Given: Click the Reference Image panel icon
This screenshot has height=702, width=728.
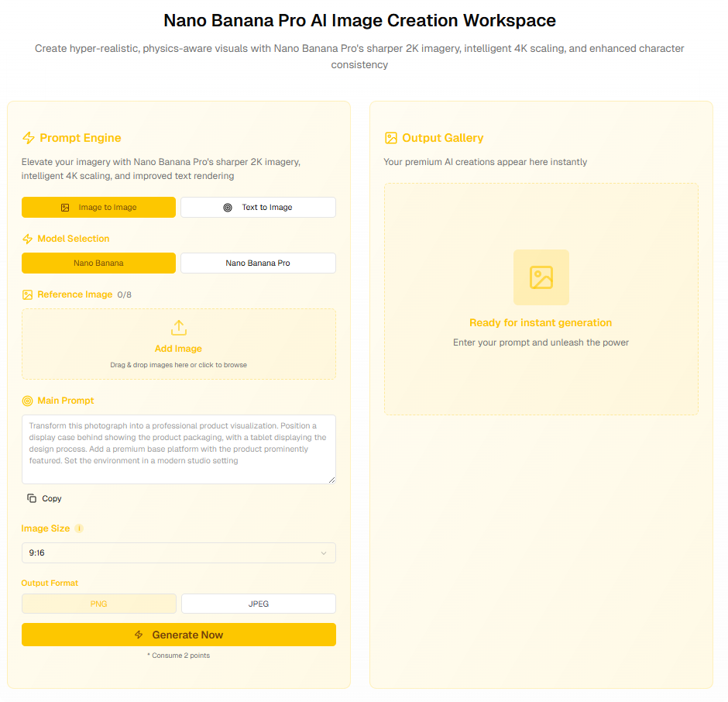Looking at the screenshot, I should click(x=27, y=294).
